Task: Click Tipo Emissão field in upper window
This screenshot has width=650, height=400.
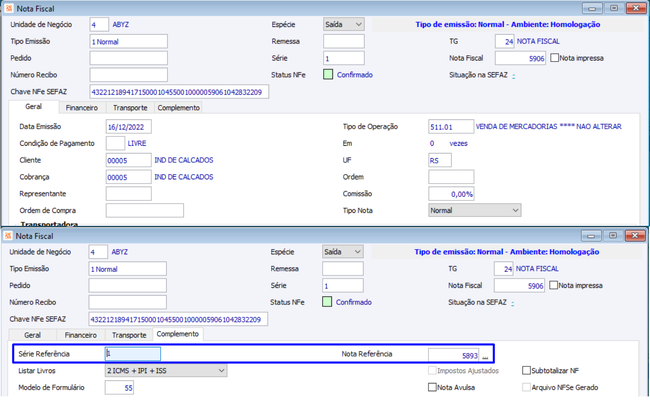Action: coord(129,41)
